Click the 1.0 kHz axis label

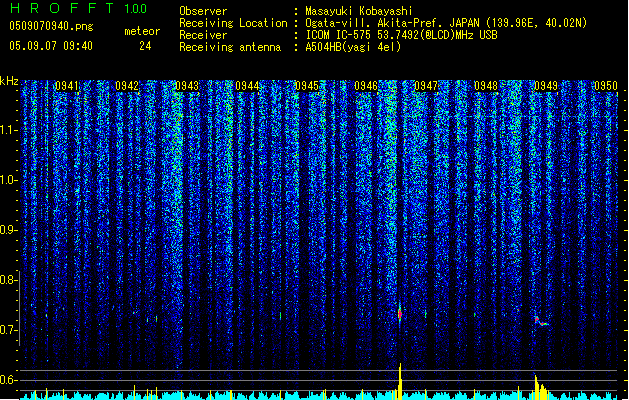(x=8, y=180)
